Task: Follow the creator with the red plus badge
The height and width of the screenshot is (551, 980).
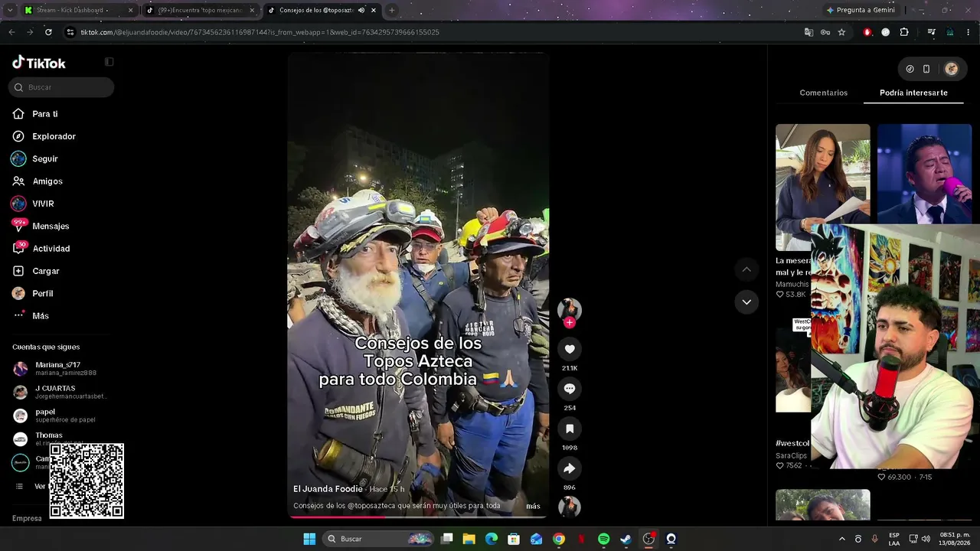Action: 569,323
